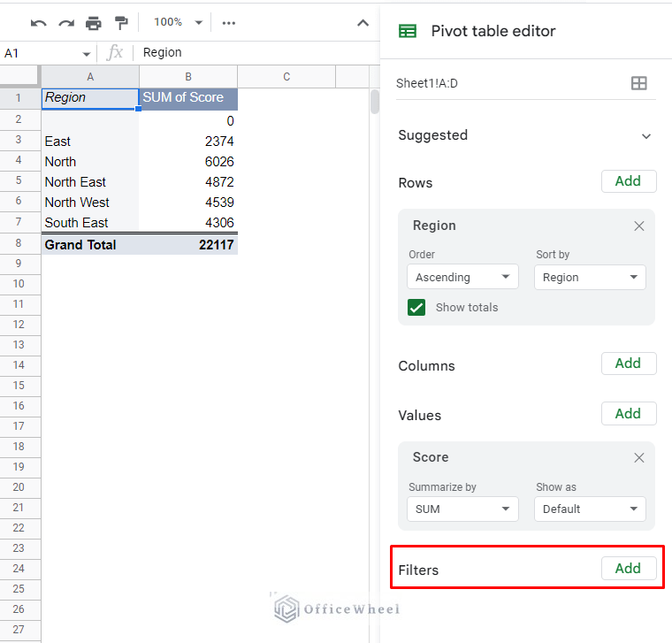This screenshot has width=672, height=643.
Task: Click the select data range grid icon
Action: [638, 83]
